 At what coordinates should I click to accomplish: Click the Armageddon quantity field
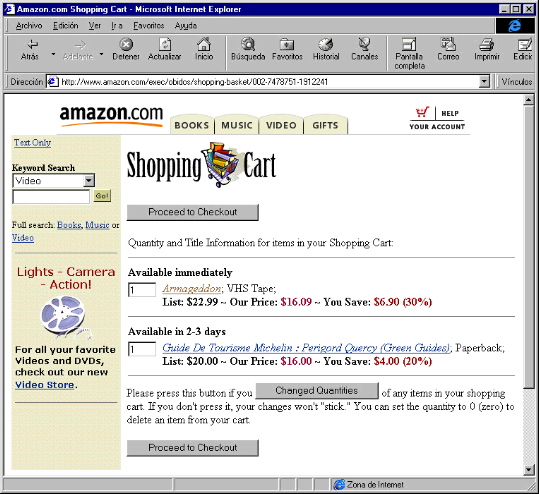[142, 290]
